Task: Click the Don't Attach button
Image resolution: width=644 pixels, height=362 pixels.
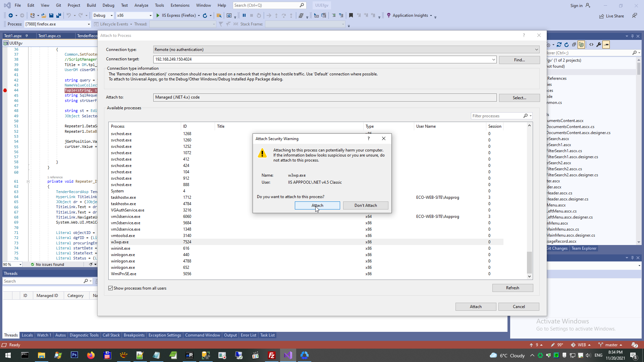Action: tap(365, 205)
